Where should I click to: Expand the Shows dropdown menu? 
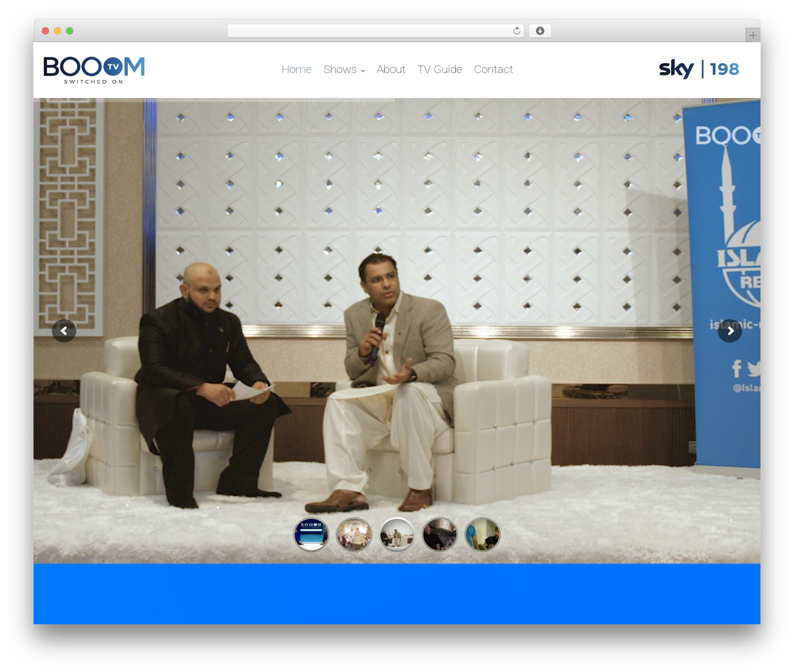(x=344, y=69)
